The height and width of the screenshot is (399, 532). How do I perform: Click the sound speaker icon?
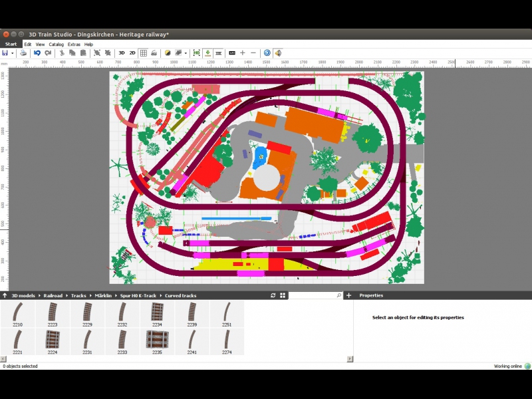[278, 53]
